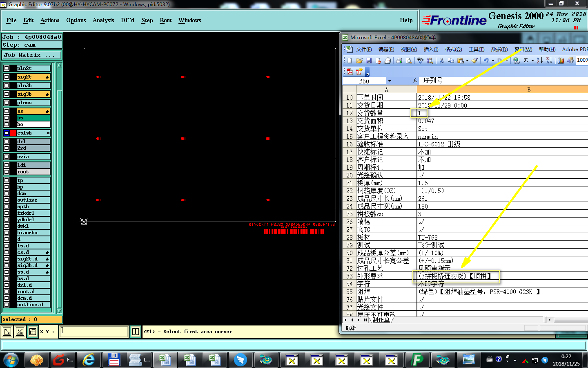This screenshot has width=588, height=368.
Task: Open the Excel zoom 100% combo box
Action: (x=582, y=60)
